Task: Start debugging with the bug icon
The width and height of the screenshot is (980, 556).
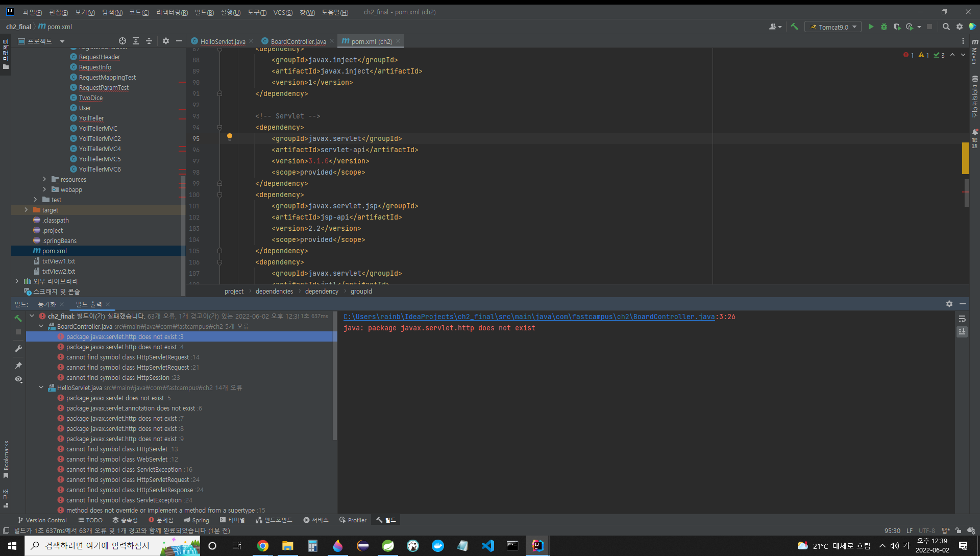Action: (884, 27)
